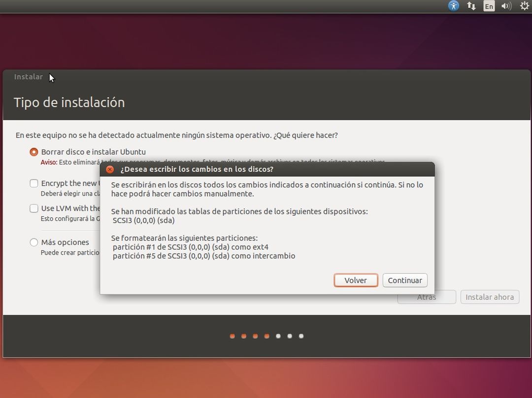
Task: Check the Use LVM option
Action: pyautogui.click(x=33, y=208)
